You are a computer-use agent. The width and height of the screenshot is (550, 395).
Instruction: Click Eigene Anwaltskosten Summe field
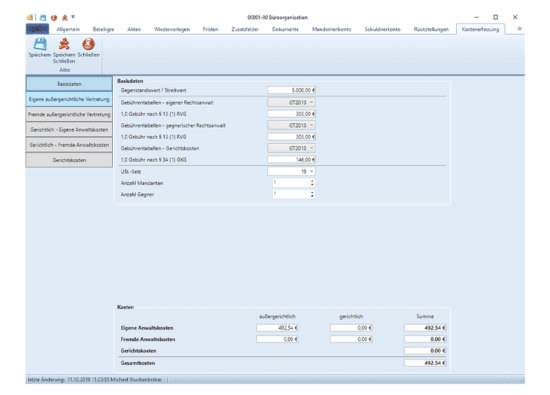pyautogui.click(x=425, y=328)
